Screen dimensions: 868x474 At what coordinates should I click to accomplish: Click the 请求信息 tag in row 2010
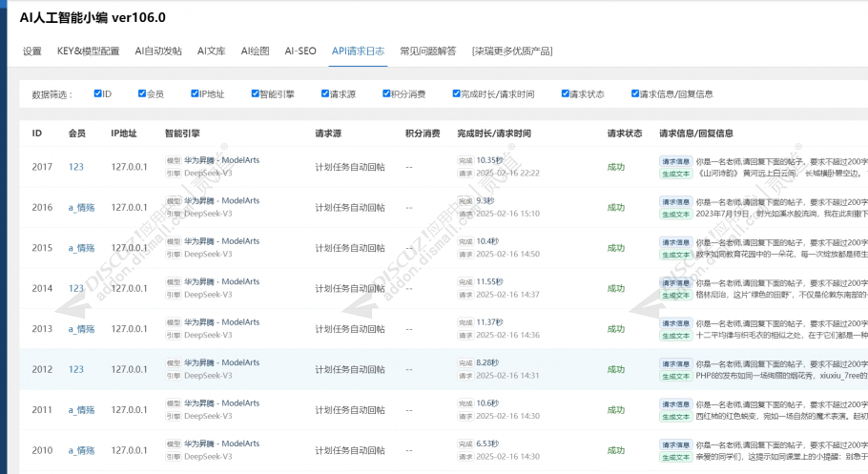(676, 444)
